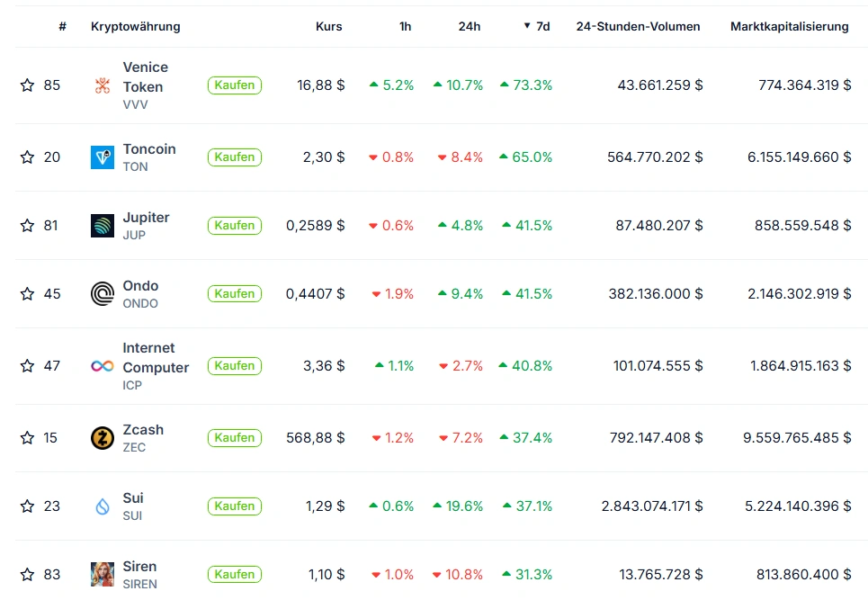Sort by Kryptowährung column header
868x600 pixels.
[x=136, y=27]
